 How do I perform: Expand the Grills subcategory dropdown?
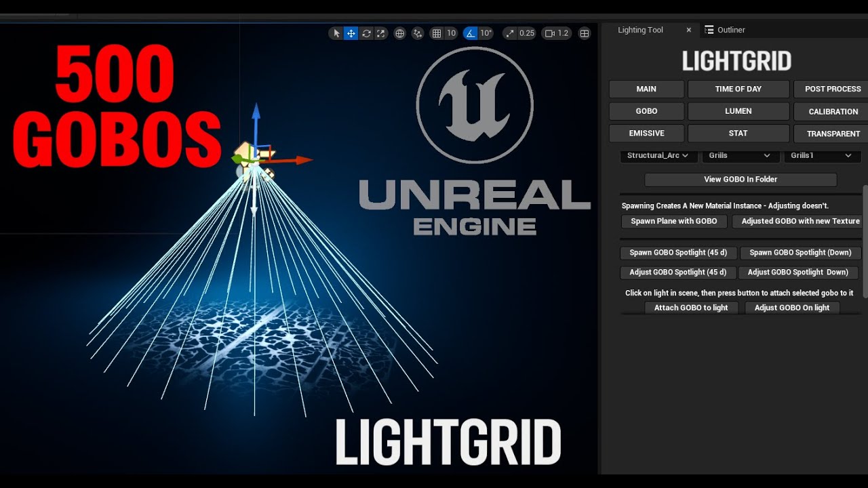pos(740,156)
